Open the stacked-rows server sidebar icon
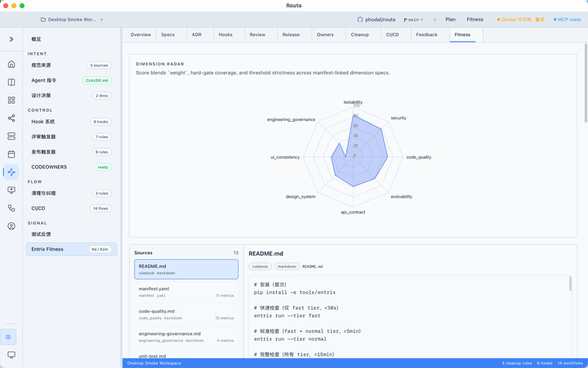Image resolution: width=588 pixels, height=368 pixels. (x=11, y=137)
